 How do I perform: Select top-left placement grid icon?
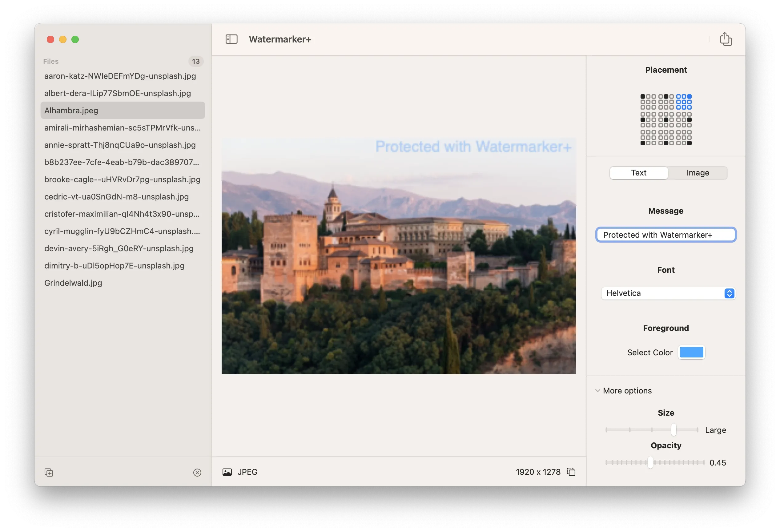point(648,102)
